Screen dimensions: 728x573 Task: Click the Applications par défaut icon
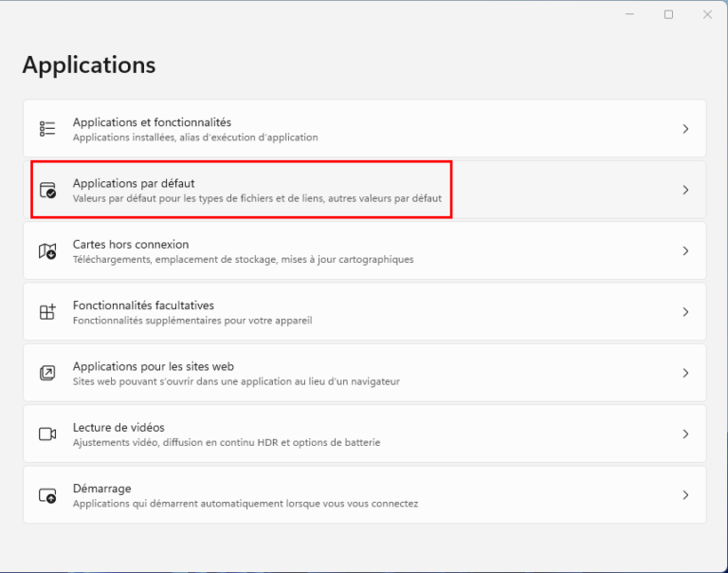point(47,190)
